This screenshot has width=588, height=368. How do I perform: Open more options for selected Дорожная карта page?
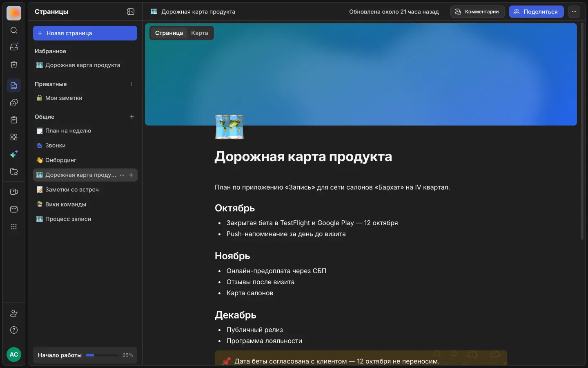122,175
